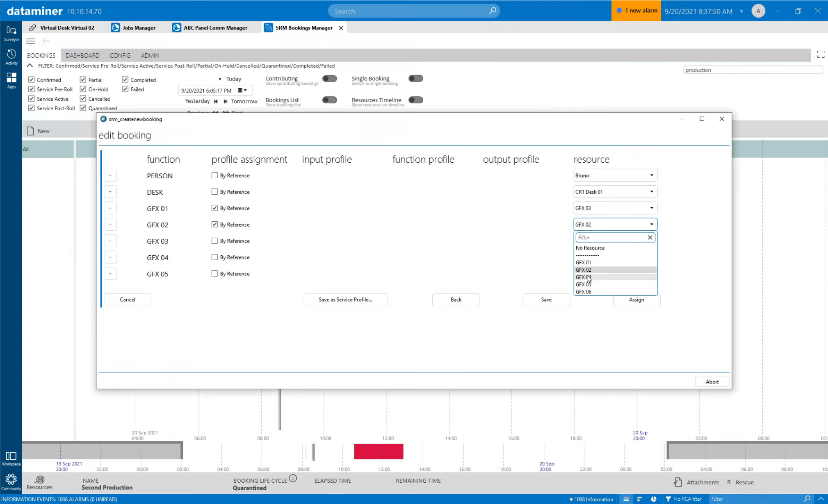Click the Save button
This screenshot has width=828, height=504.
pyautogui.click(x=546, y=300)
